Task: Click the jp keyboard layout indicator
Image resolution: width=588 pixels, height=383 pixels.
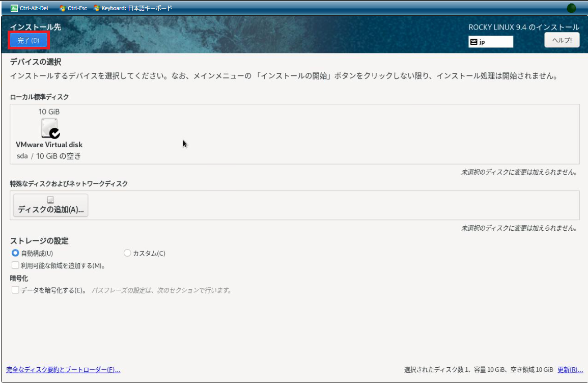Action: 491,42
